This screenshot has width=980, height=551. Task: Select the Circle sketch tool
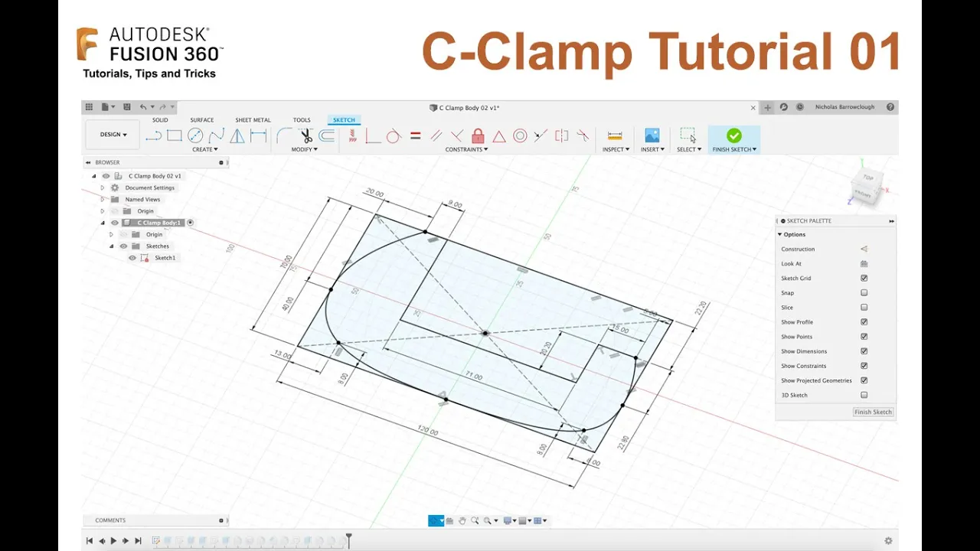pos(195,135)
